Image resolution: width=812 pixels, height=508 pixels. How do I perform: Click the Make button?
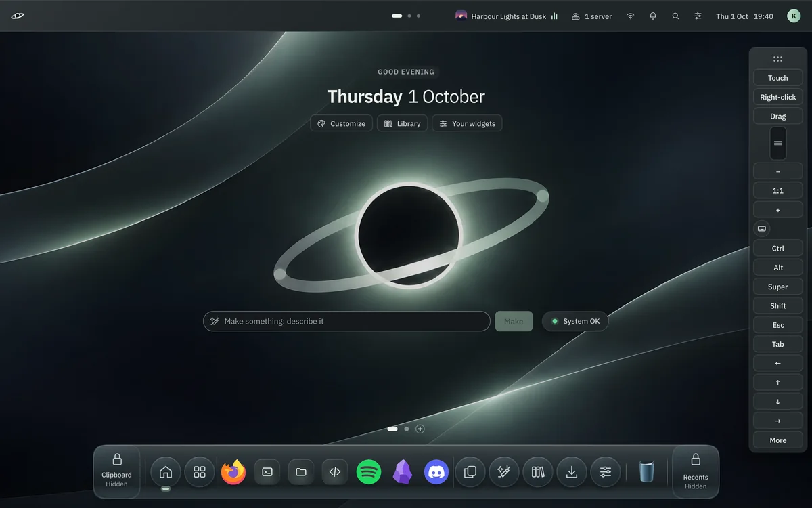(x=514, y=321)
